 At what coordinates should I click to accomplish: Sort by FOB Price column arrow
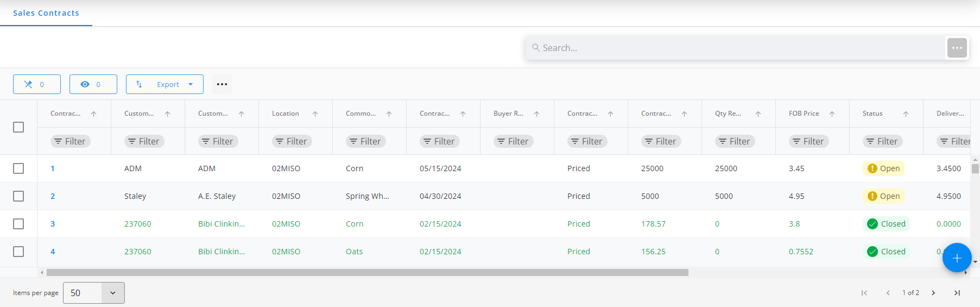point(832,114)
